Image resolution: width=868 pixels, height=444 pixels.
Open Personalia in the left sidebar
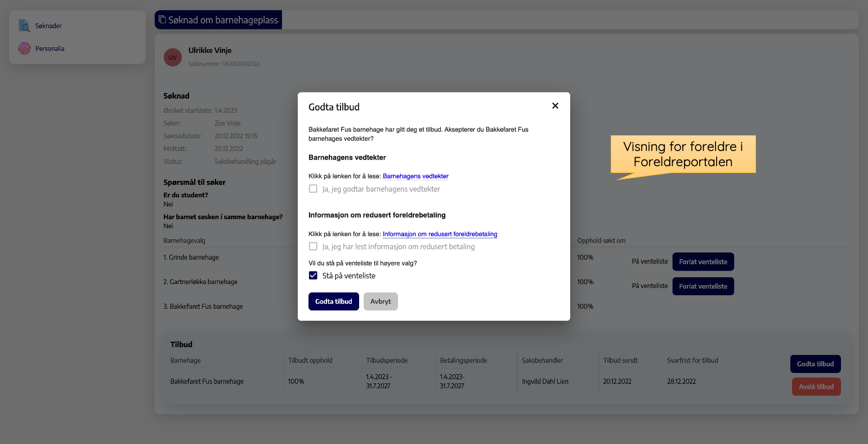pyautogui.click(x=50, y=48)
